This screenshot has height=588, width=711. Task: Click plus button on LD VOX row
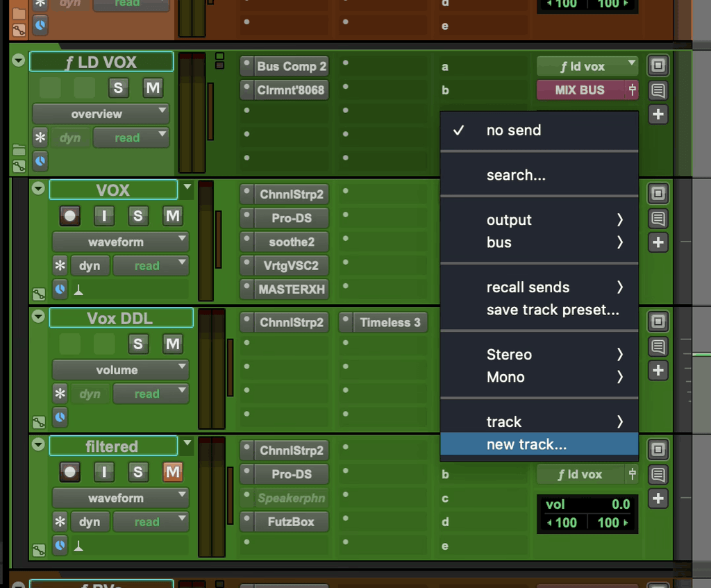[x=658, y=115]
